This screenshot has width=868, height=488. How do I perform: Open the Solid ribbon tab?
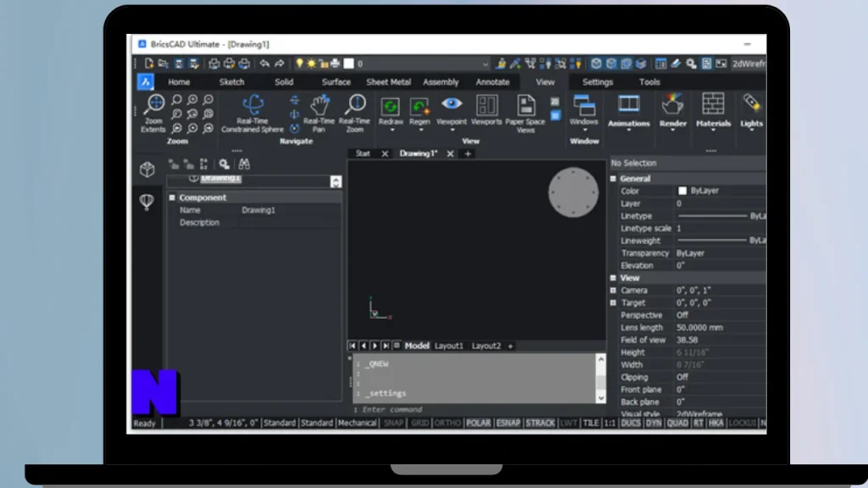tap(284, 82)
